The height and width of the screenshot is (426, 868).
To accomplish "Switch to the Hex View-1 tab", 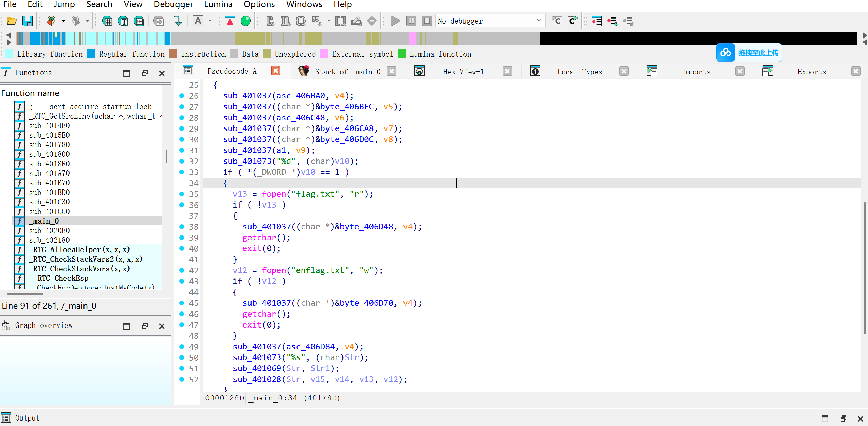I will (x=463, y=72).
